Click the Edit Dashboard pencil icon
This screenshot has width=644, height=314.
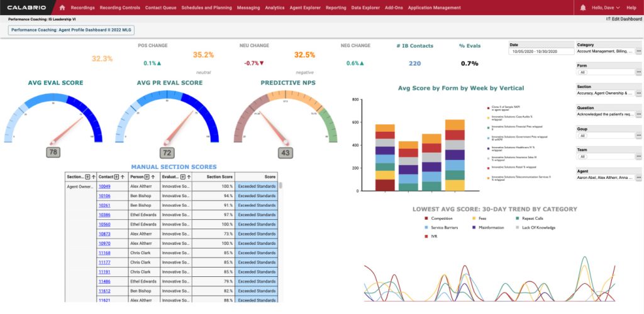(x=608, y=19)
